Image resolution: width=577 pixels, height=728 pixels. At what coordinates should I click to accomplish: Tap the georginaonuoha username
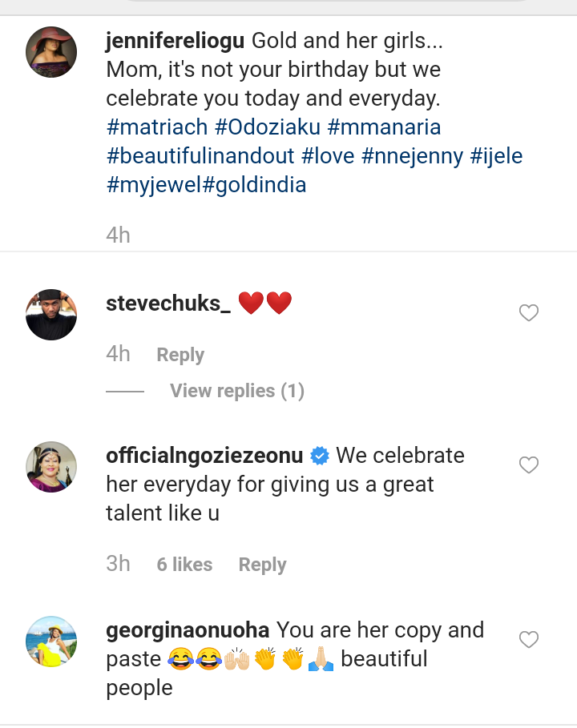(188, 630)
